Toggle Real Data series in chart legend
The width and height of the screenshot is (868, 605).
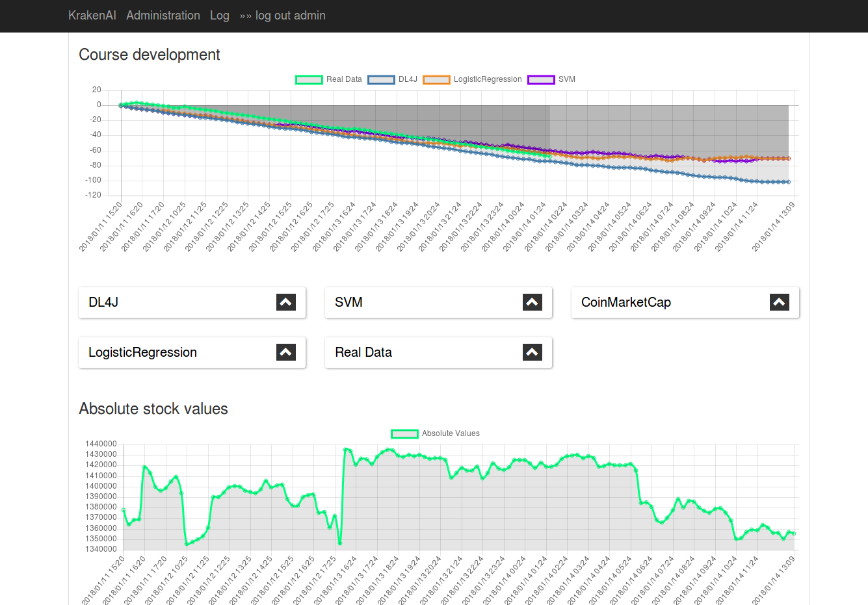point(344,79)
